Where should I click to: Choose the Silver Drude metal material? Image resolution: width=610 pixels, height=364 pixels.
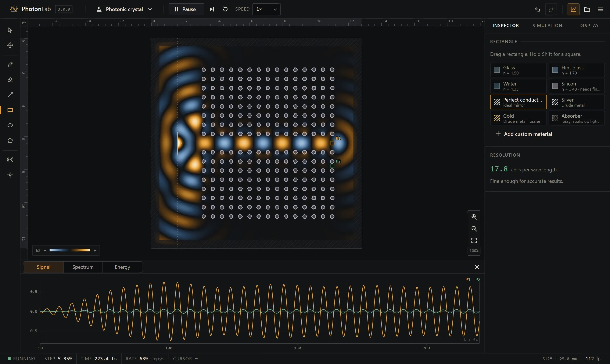[576, 102]
